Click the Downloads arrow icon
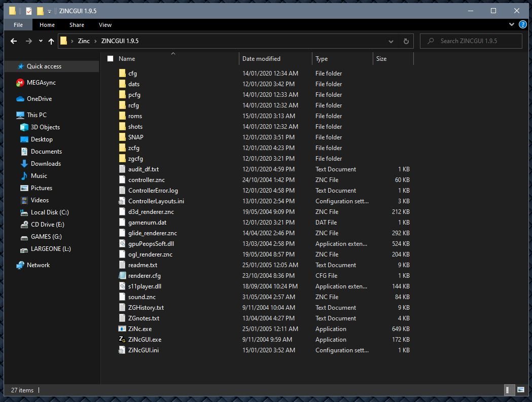The height and width of the screenshot is (402, 532). click(24, 164)
